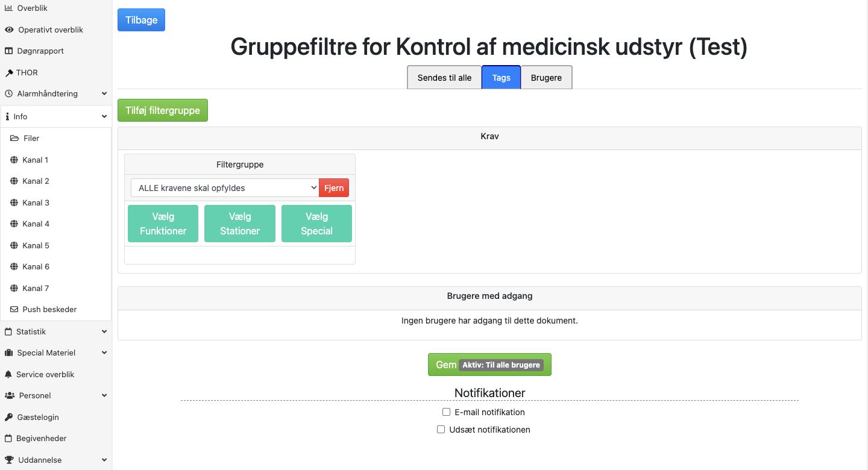Open the Filer folder icon
The height and width of the screenshot is (470, 868).
point(15,138)
